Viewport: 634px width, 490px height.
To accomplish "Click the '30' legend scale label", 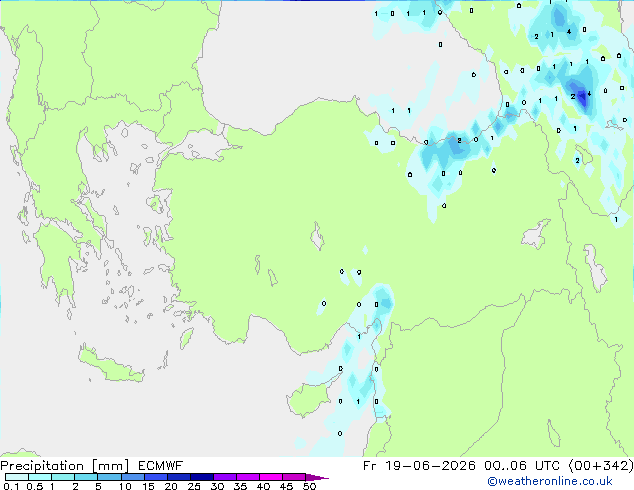I will click(x=217, y=486).
